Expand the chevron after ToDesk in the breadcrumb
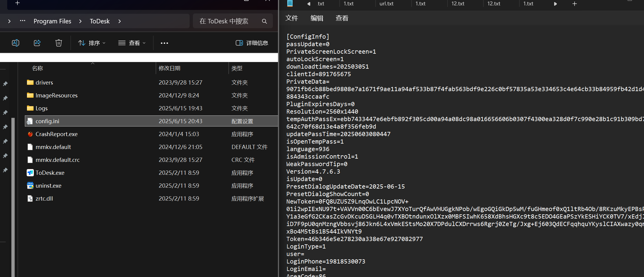644x277 pixels. coord(120,21)
